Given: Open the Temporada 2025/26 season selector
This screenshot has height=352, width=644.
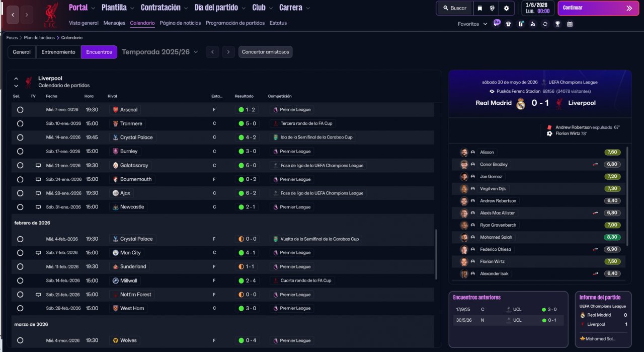Looking at the screenshot, I should click(x=160, y=52).
